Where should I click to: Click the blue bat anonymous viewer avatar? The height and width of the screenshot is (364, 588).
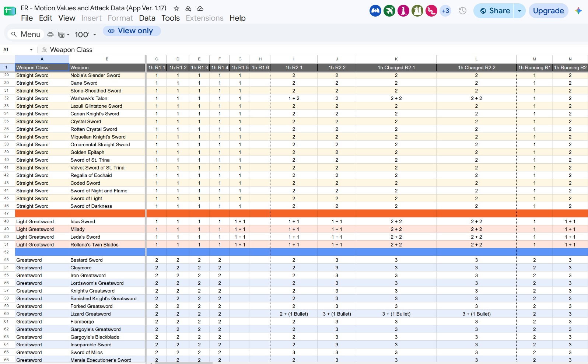375,11
